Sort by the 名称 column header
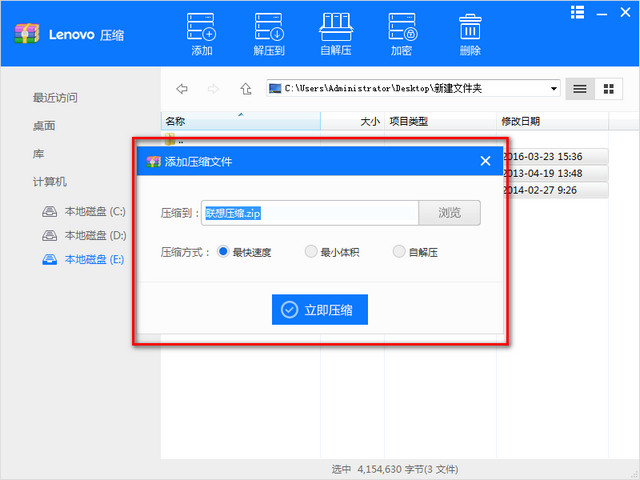640x480 pixels. (241, 121)
